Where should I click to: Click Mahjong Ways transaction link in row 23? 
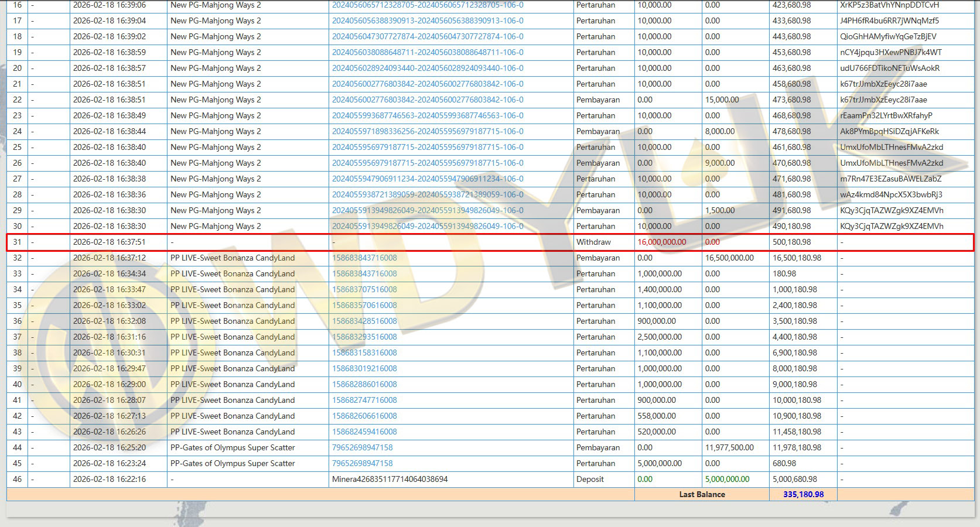click(428, 115)
